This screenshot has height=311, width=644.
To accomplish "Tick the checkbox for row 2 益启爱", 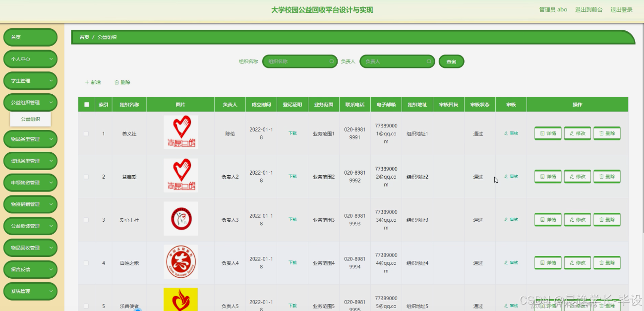I will (x=87, y=177).
